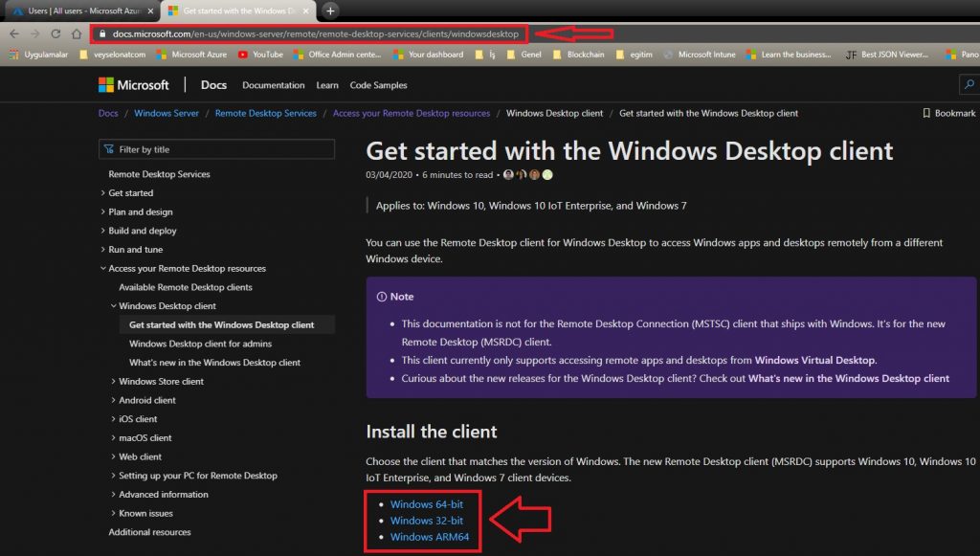Bookmark this docs page
The height and width of the screenshot is (556, 980).
948,113
